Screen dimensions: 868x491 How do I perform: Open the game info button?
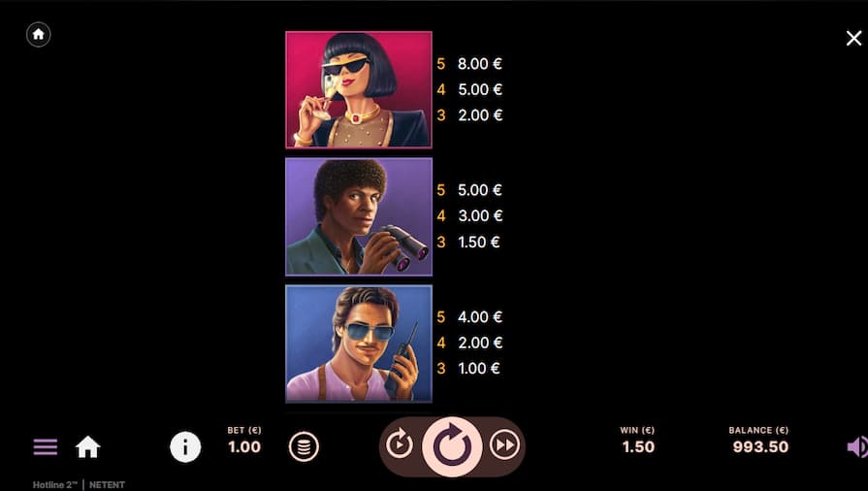[x=185, y=446]
